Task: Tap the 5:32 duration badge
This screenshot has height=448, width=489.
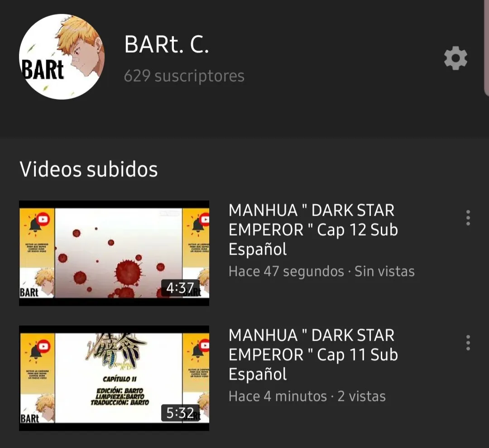Action: tap(180, 413)
